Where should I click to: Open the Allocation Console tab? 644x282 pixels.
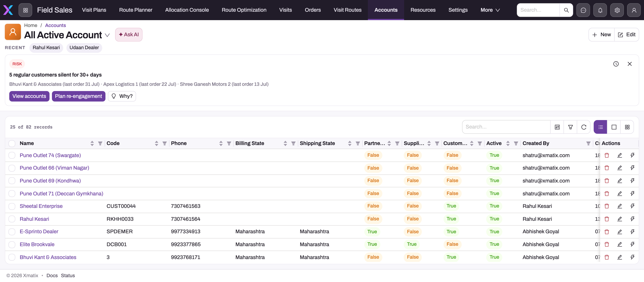[x=187, y=10]
